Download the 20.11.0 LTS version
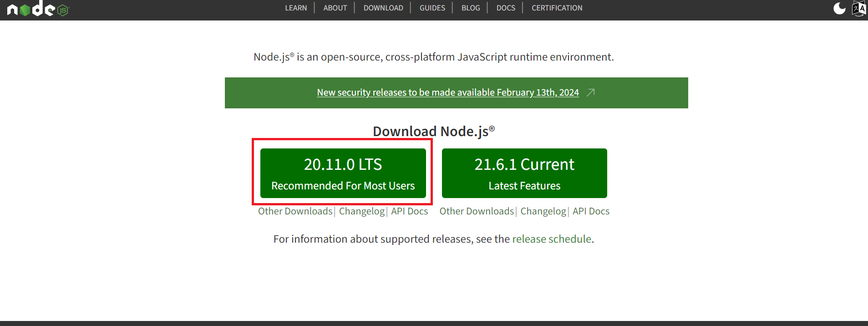This screenshot has height=326, width=868. [x=343, y=173]
